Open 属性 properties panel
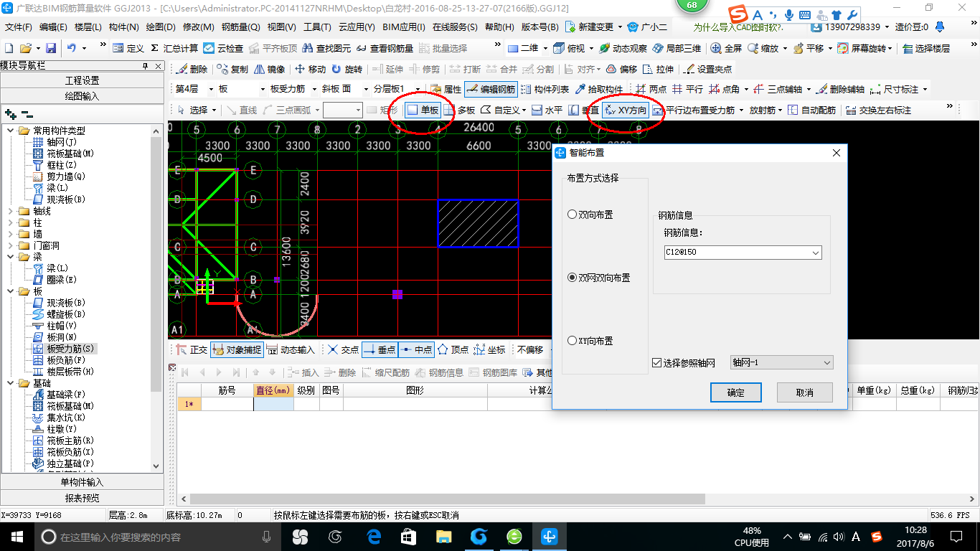 pyautogui.click(x=446, y=90)
